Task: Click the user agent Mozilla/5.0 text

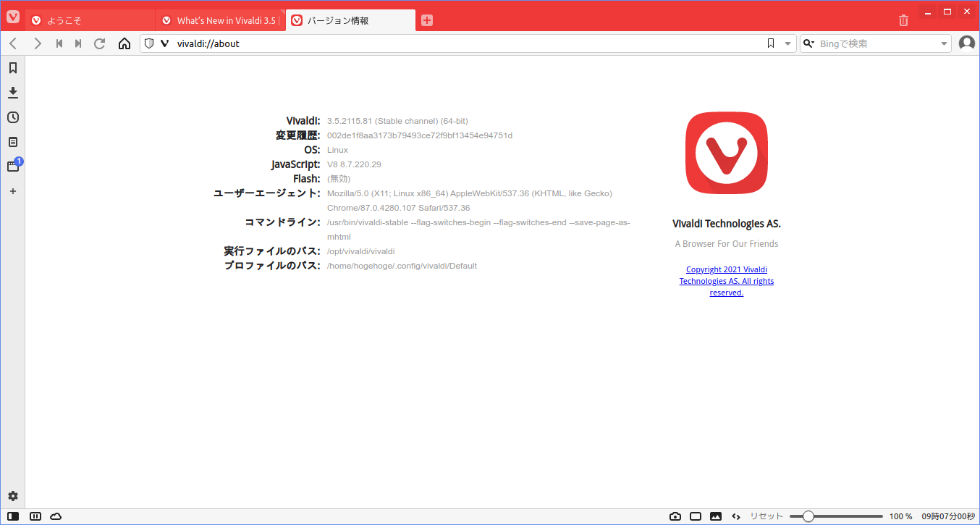Action: [470, 201]
